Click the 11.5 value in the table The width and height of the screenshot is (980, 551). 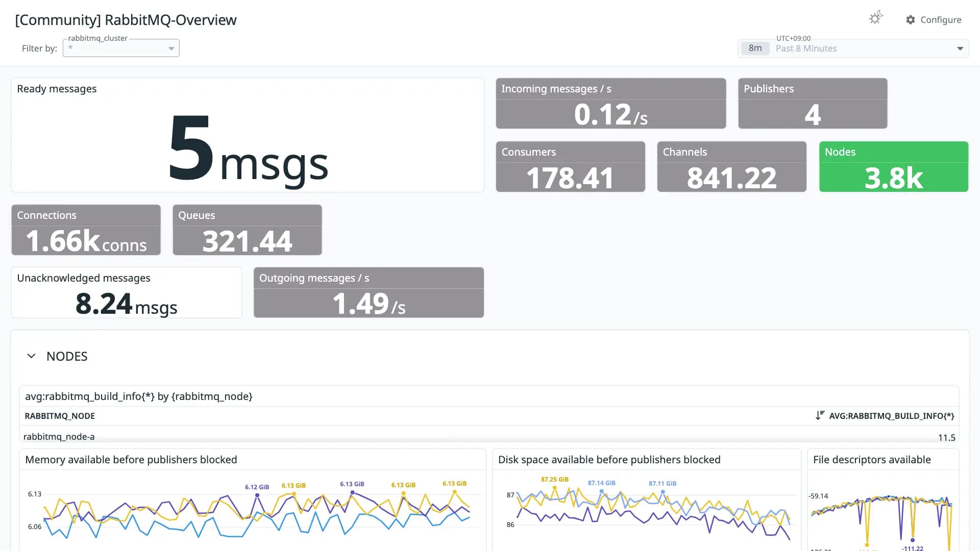point(947,438)
